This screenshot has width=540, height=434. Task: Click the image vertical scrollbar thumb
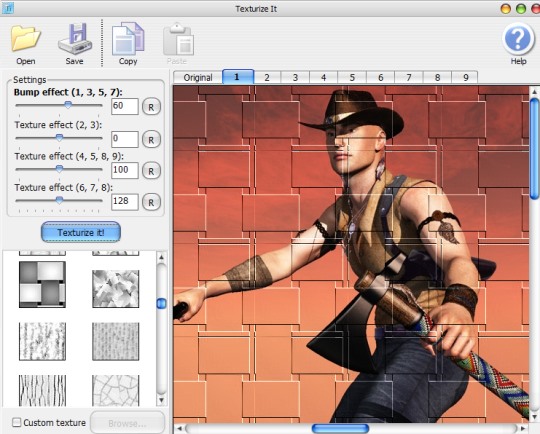(x=535, y=148)
